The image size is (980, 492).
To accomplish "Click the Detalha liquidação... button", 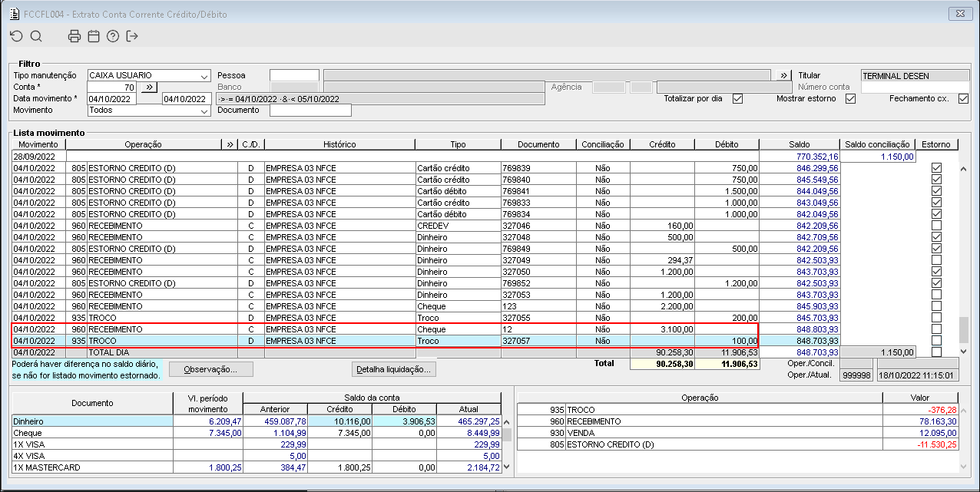I will (394, 369).
